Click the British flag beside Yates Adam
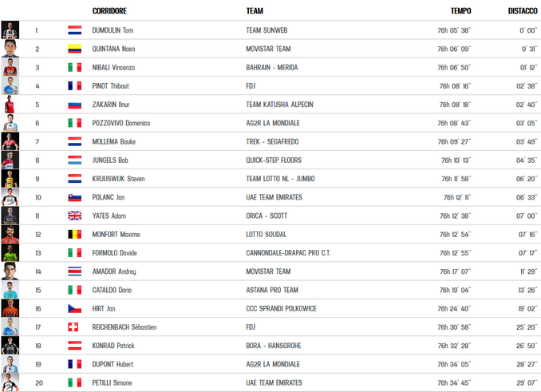 pos(74,216)
